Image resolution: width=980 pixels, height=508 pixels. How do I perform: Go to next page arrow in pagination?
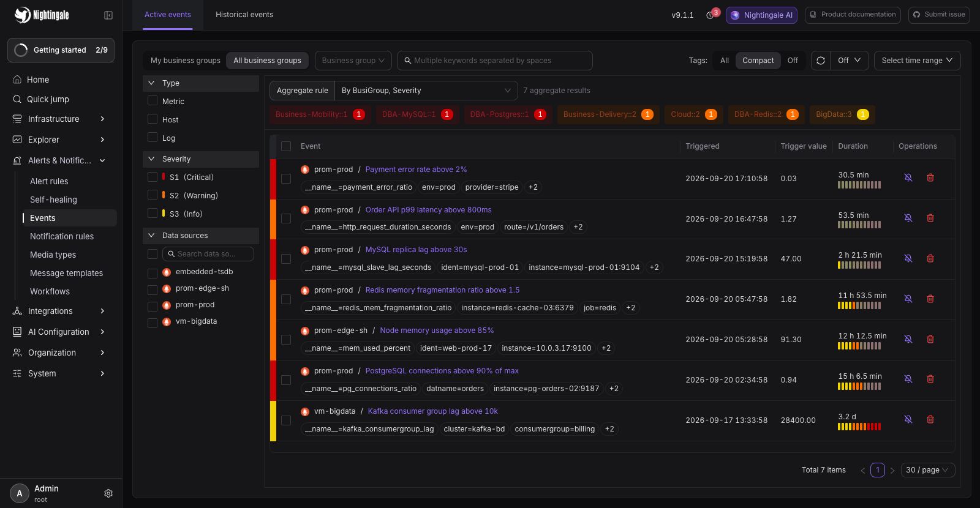click(x=892, y=470)
